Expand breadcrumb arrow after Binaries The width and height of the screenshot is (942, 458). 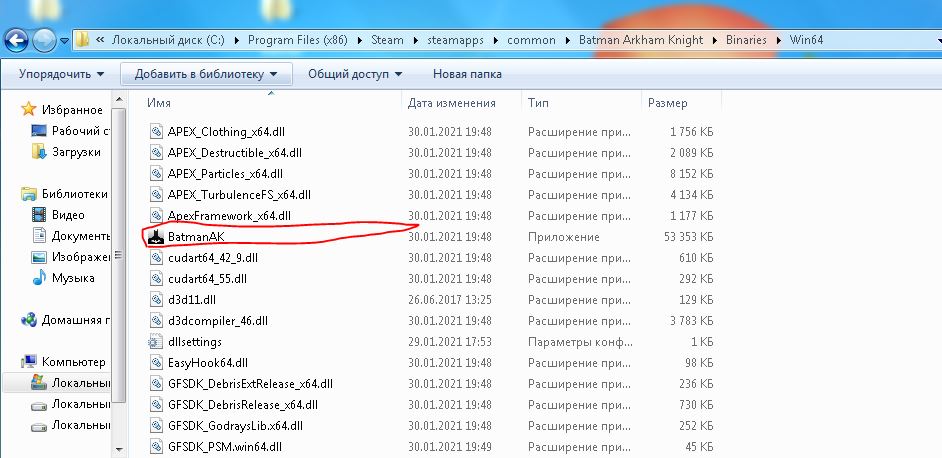coord(778,40)
